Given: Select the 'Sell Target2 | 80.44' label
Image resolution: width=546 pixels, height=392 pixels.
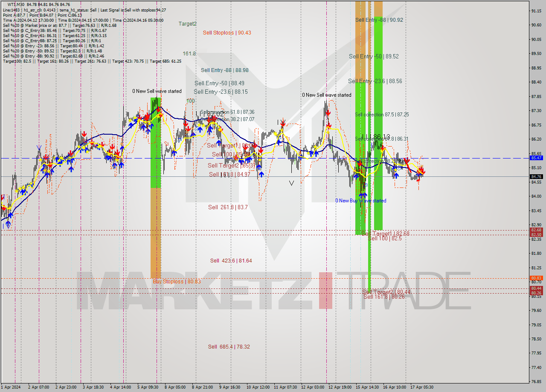Looking at the screenshot, I should (386, 292).
